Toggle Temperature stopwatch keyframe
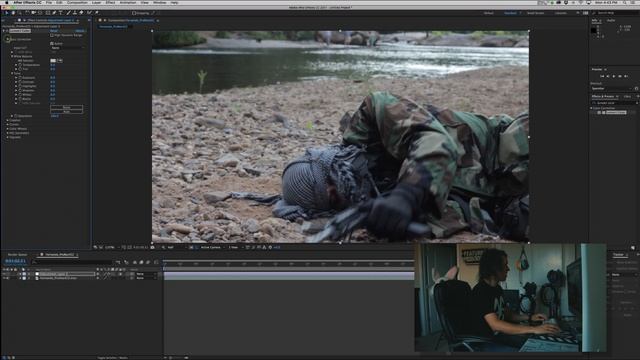The width and height of the screenshot is (640, 360). click(20, 65)
